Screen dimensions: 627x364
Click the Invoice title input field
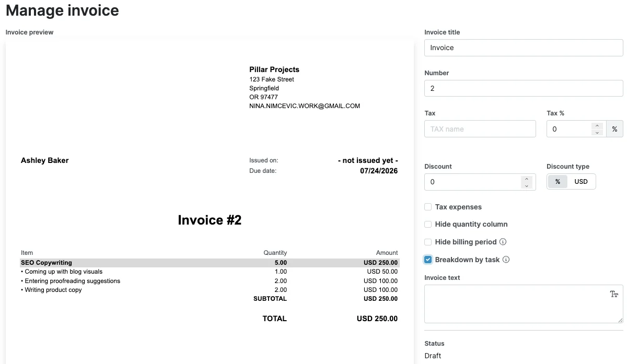(524, 48)
